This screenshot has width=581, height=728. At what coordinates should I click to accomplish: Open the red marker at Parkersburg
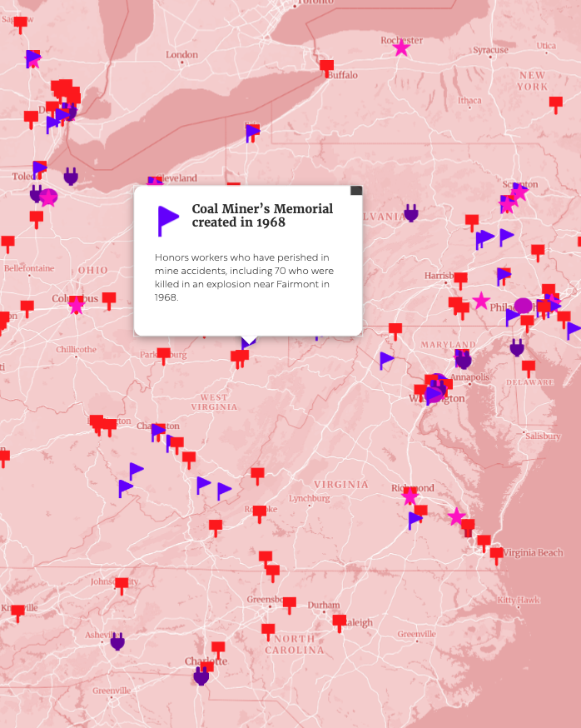[x=163, y=357]
